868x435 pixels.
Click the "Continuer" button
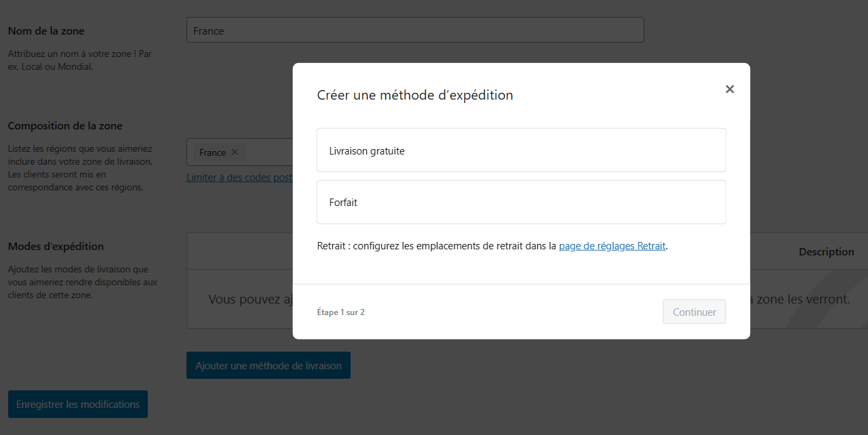tap(694, 312)
